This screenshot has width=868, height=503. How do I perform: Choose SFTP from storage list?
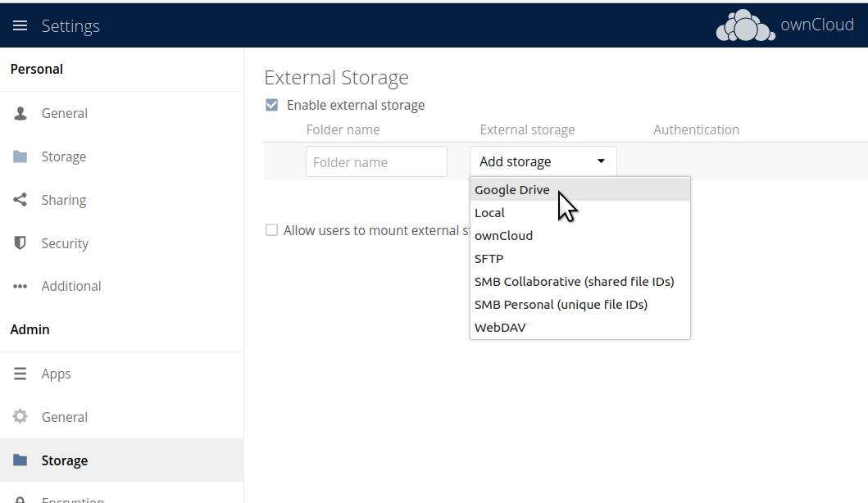click(x=580, y=258)
